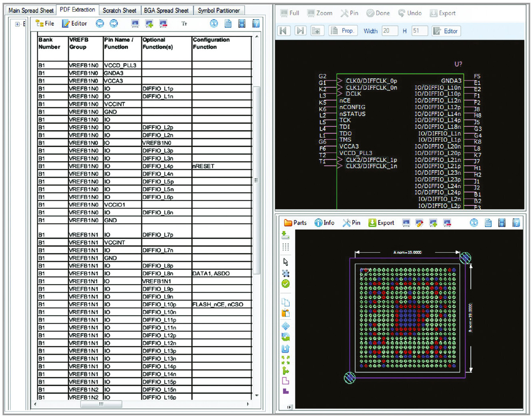Click the film strip icon in BGA footprint toolbar

coord(502,223)
